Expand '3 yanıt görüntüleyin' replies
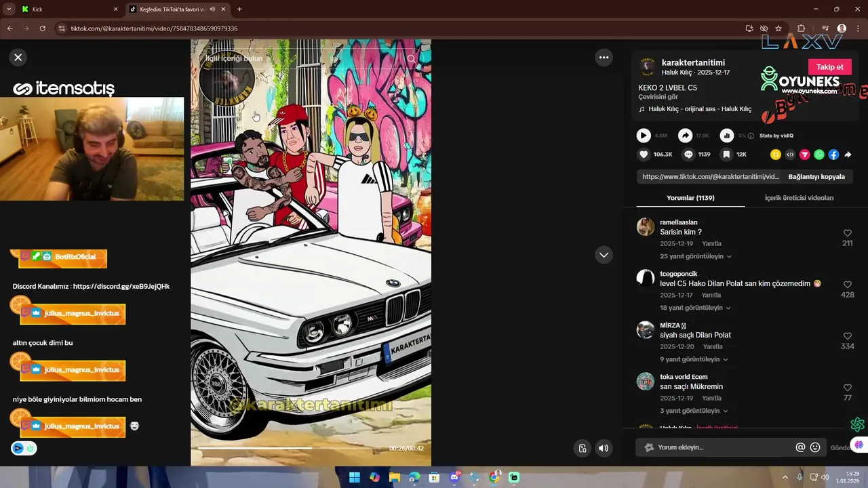This screenshot has width=868, height=488. tap(694, 411)
